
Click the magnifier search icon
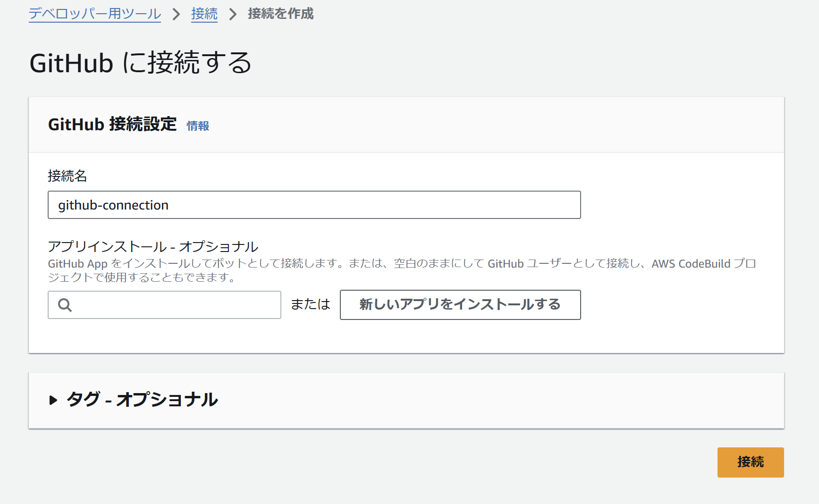(65, 305)
